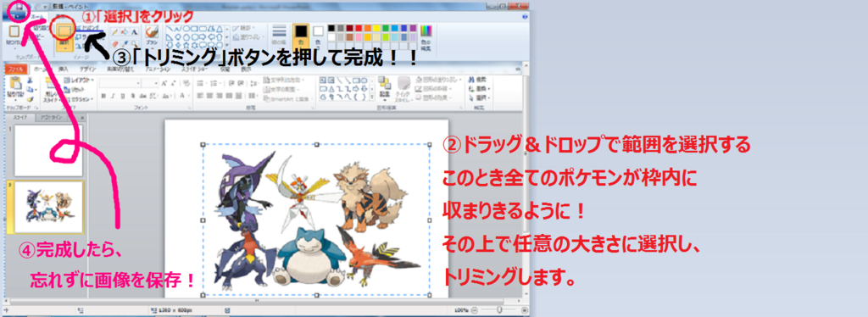The height and width of the screenshot is (317, 868).
Task: Click the Paint help icon
Action: click(524, 18)
